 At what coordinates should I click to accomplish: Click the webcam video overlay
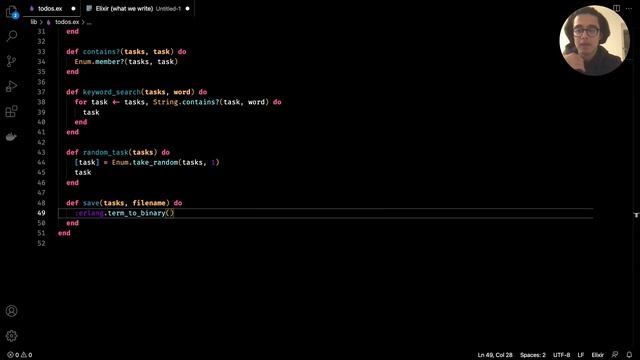[x=594, y=40]
